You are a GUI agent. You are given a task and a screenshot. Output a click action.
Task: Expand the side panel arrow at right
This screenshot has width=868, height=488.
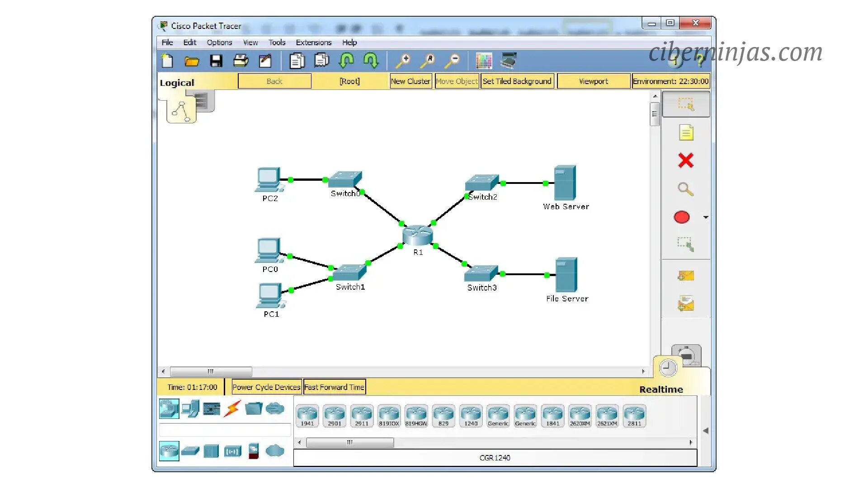click(x=706, y=431)
